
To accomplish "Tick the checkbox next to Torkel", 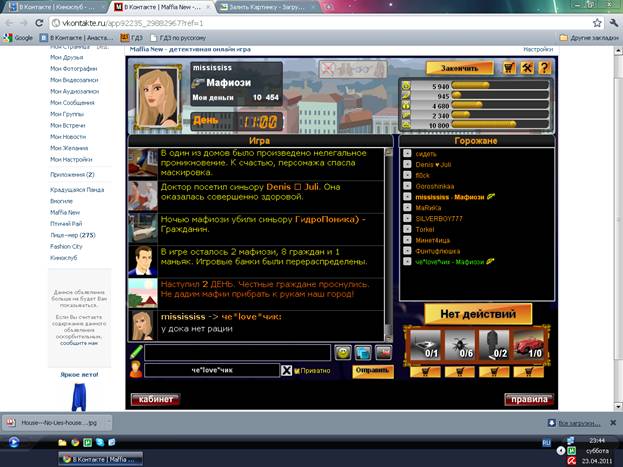I will [407, 229].
